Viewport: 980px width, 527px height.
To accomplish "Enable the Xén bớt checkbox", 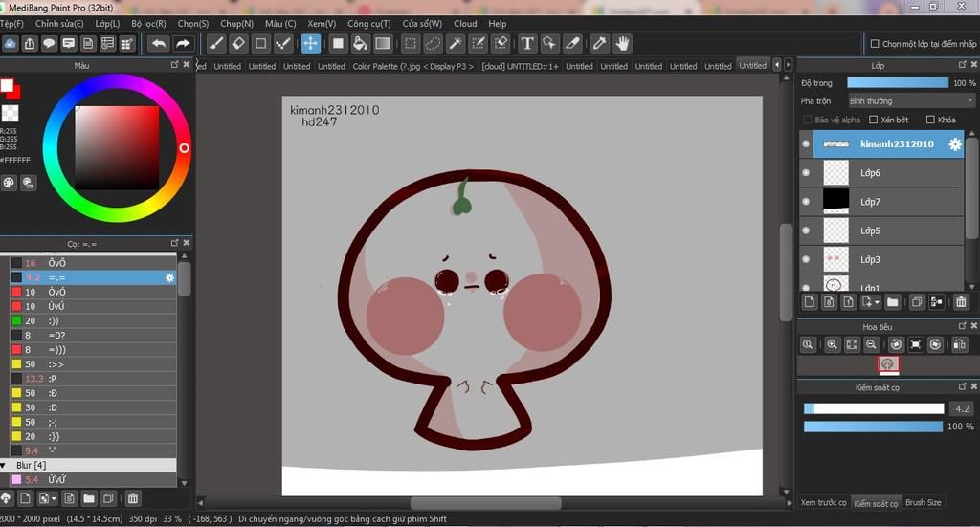I will click(x=874, y=120).
